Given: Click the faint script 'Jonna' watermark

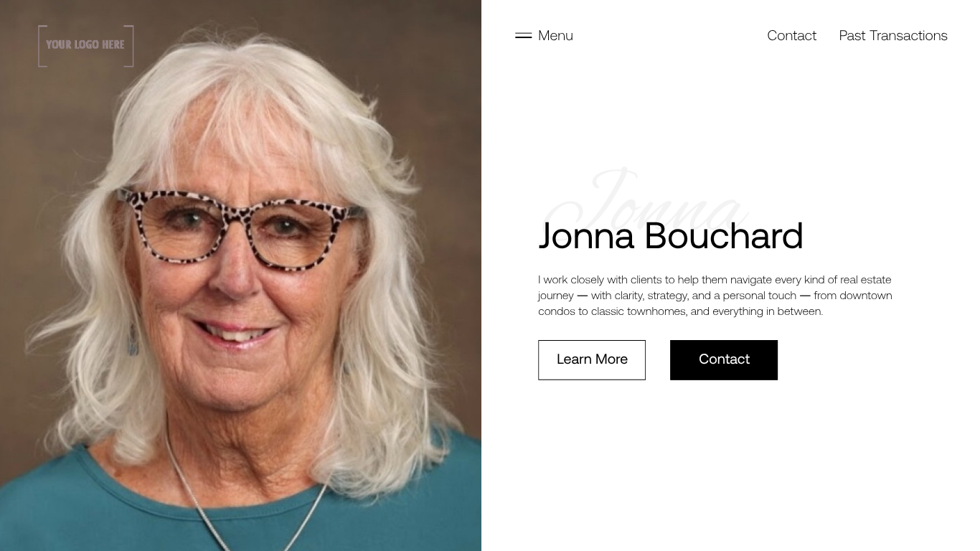Looking at the screenshot, I should tap(646, 197).
